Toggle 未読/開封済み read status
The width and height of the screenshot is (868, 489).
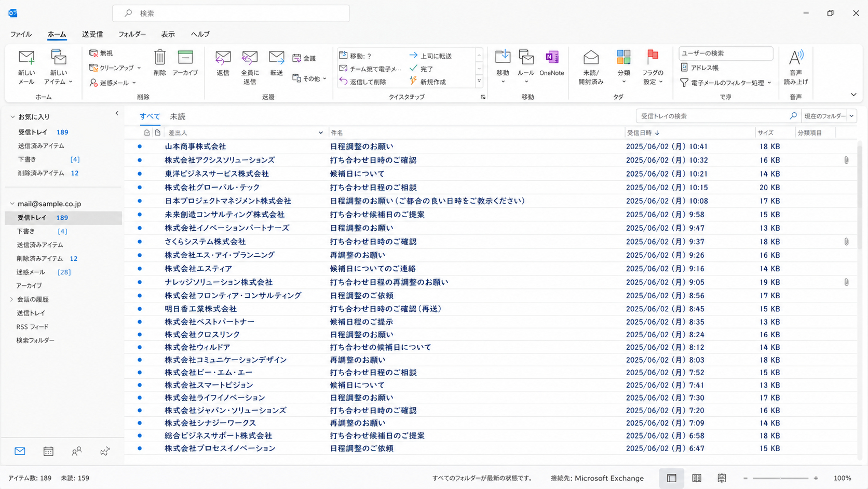[x=591, y=68]
